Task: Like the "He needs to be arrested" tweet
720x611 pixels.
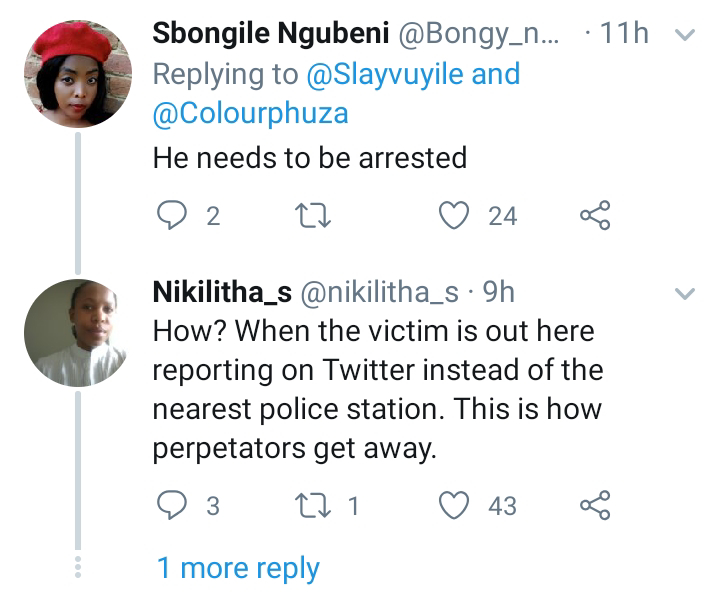Action: tap(456, 214)
